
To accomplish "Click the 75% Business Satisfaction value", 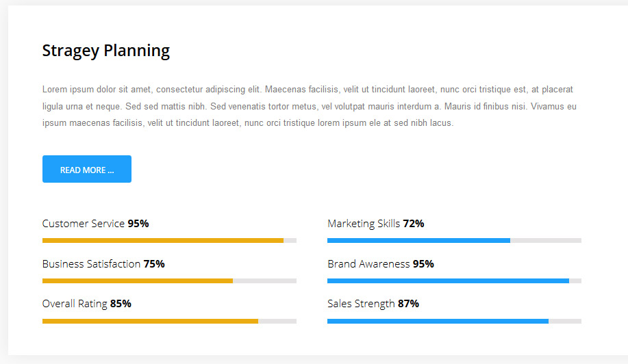I will pyautogui.click(x=154, y=264).
